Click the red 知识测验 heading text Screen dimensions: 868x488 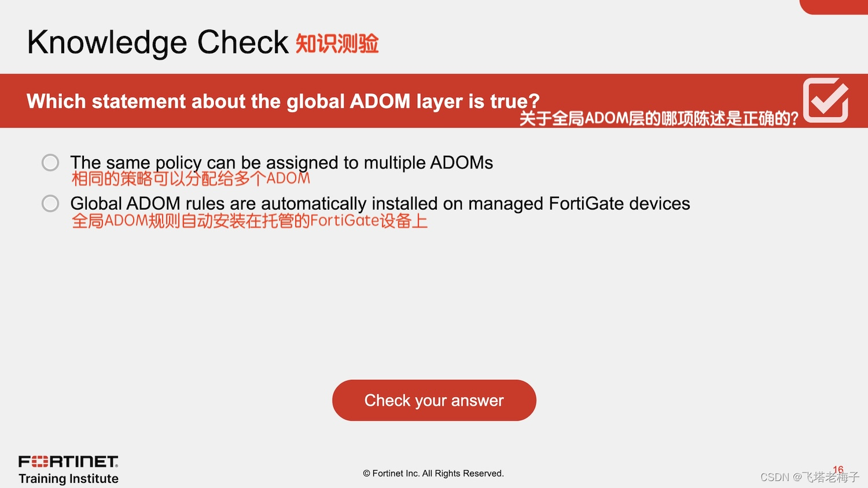pyautogui.click(x=337, y=43)
